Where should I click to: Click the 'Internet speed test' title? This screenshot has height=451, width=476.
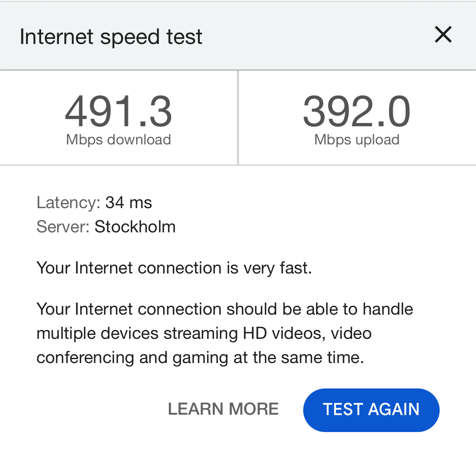[x=111, y=37]
